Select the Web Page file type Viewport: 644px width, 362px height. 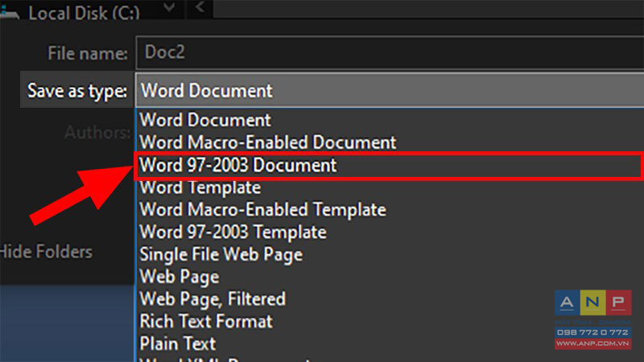click(390, 277)
